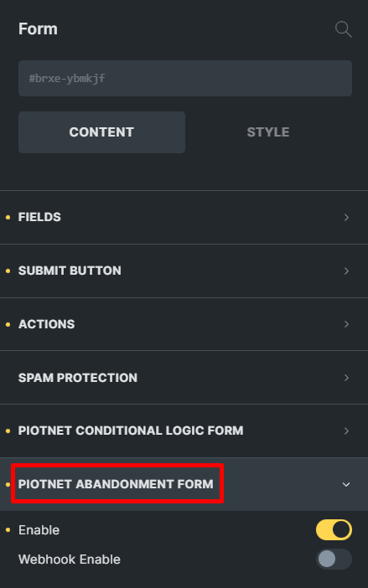This screenshot has width=368, height=588.
Task: Open the search magnifier icon
Action: pos(343,29)
